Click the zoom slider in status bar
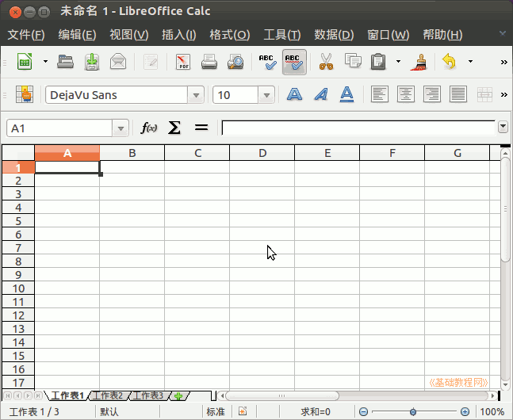This screenshot has height=420, width=513. click(412, 412)
